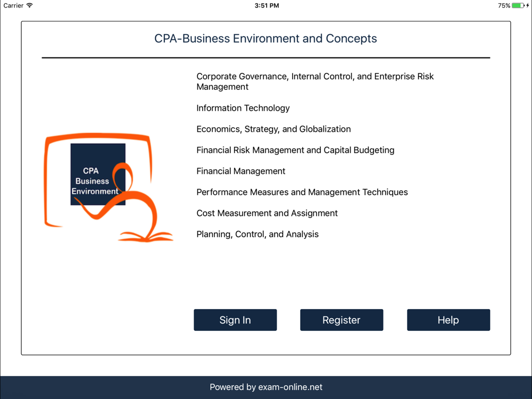Open the Register button
Screen dimensions: 532x399
click(x=342, y=320)
